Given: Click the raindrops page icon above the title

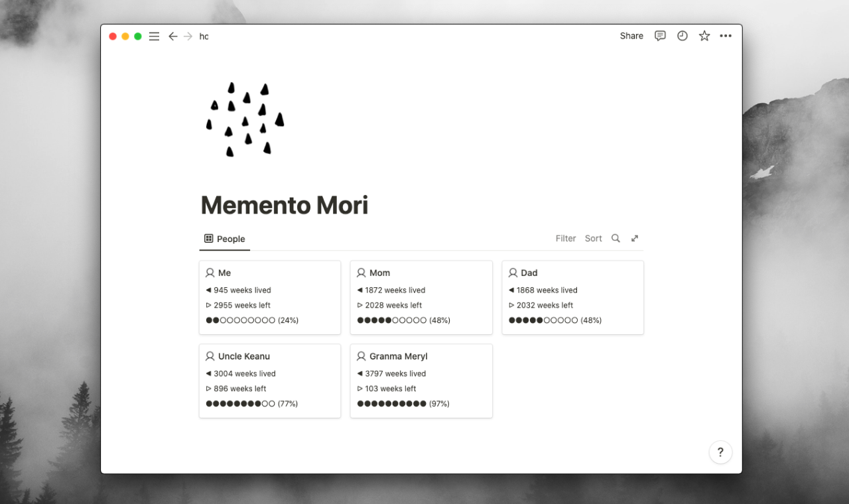Looking at the screenshot, I should [x=244, y=119].
